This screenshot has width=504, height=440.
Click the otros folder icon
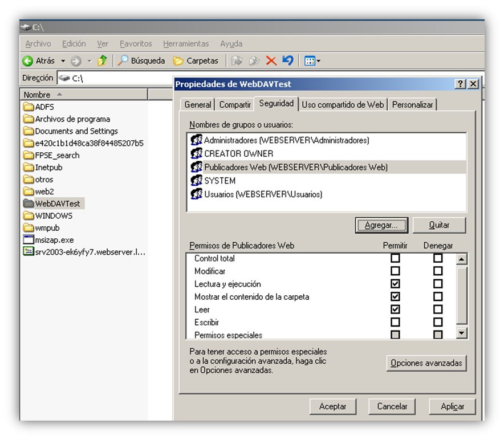click(x=29, y=180)
